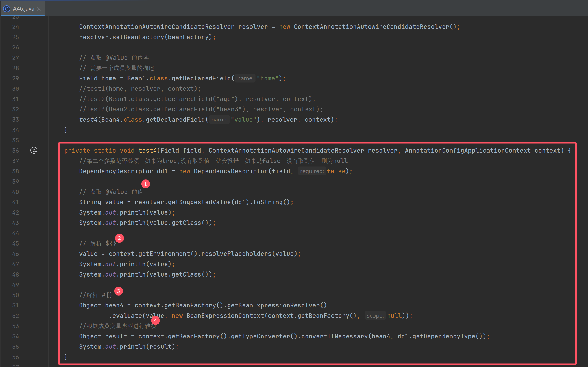Screen dimensions: 588x367
Task: Click the required: parameter hint
Action: coord(312,171)
